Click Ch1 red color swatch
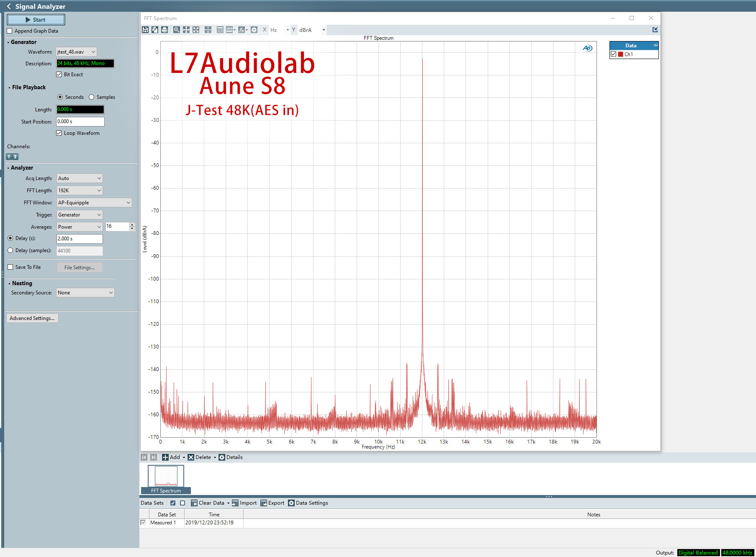Screen dimensions: 756x557 click(x=621, y=54)
